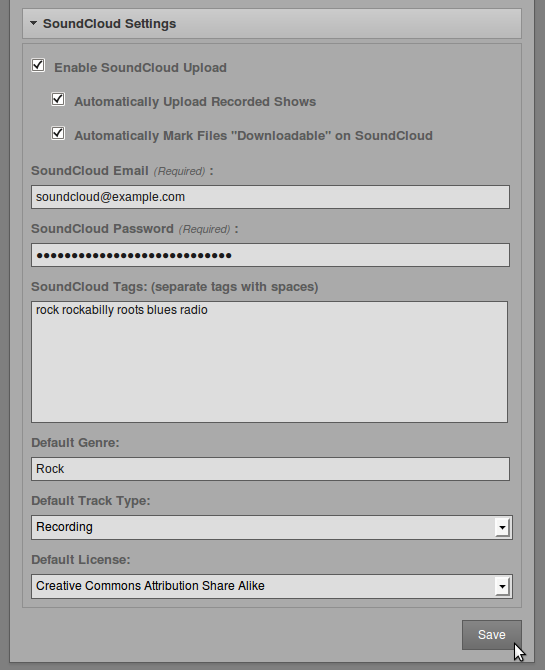This screenshot has height=670, width=545.
Task: Click the Automatically Mark Files Downloadable label
Action: (x=253, y=135)
